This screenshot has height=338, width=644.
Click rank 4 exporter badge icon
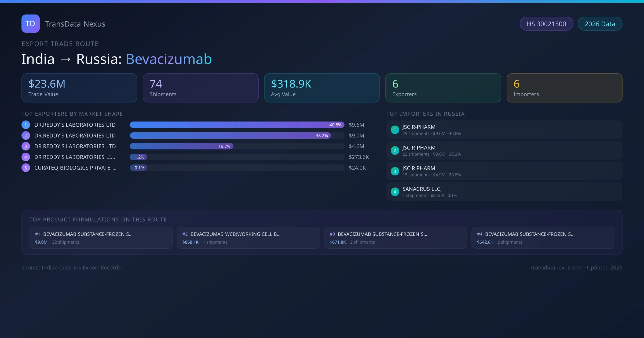tap(26, 157)
